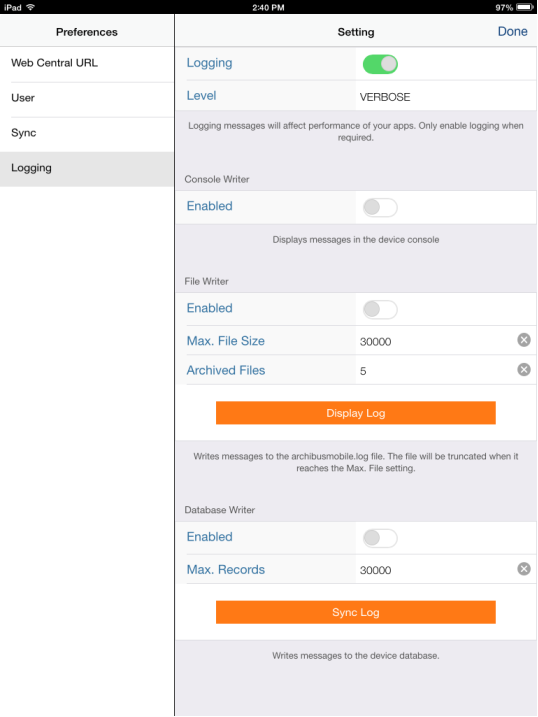Screen dimensions: 538x717
Task: Tap the battery icon in status bar
Action: point(525,7)
